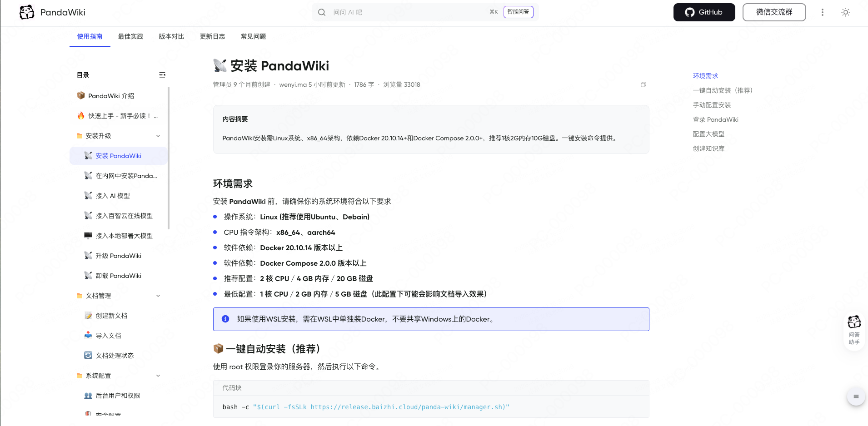Image resolution: width=868 pixels, height=426 pixels.
Task: Collapse the 系统配置 folder chevron
Action: (x=158, y=376)
